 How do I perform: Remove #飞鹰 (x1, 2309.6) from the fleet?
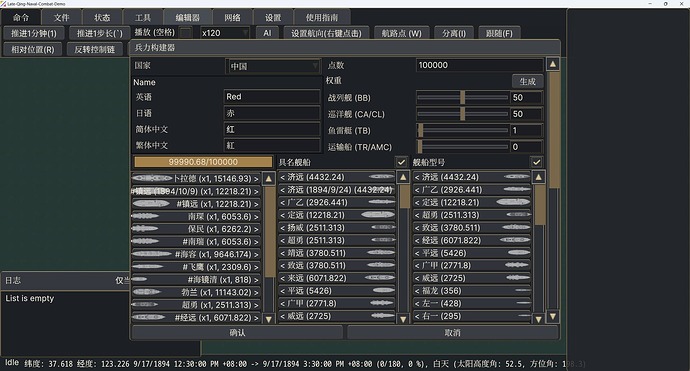(196, 267)
